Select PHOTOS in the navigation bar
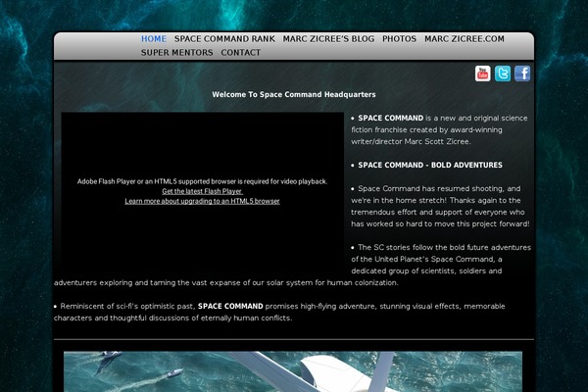This screenshot has height=392, width=588. pyautogui.click(x=399, y=39)
